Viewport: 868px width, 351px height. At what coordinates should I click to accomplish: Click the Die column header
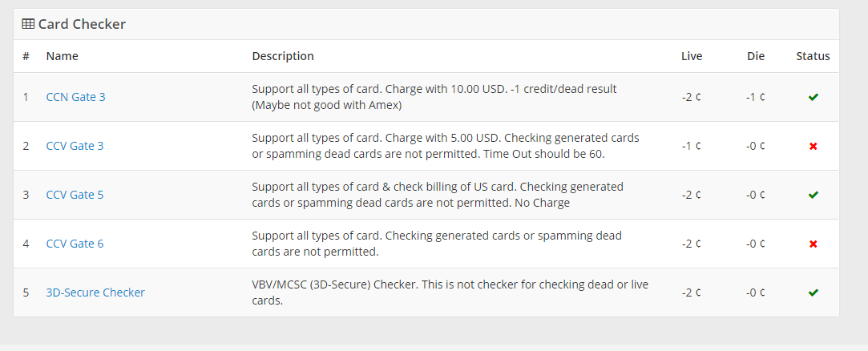(755, 56)
